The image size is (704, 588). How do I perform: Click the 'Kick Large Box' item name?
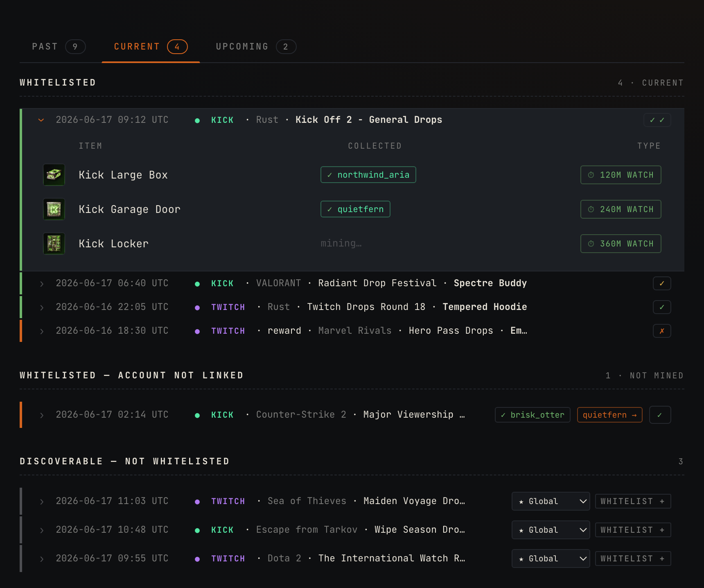(x=123, y=175)
